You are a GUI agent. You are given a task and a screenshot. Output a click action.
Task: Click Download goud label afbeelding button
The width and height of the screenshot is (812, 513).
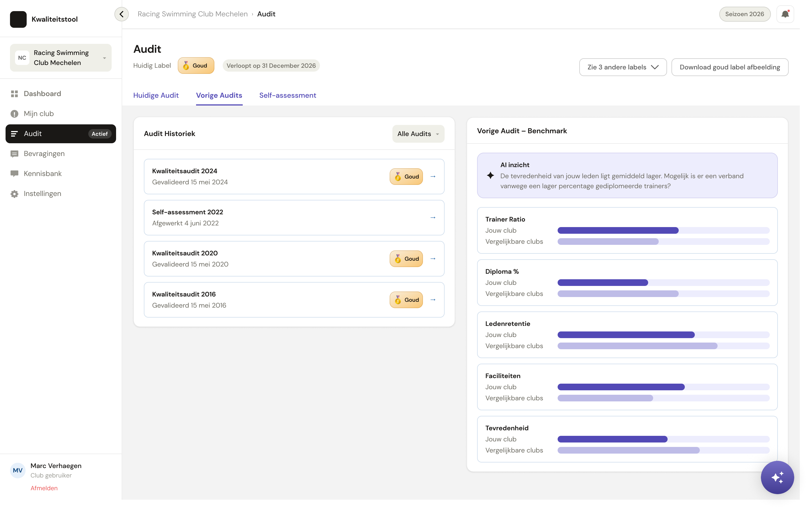(730, 67)
